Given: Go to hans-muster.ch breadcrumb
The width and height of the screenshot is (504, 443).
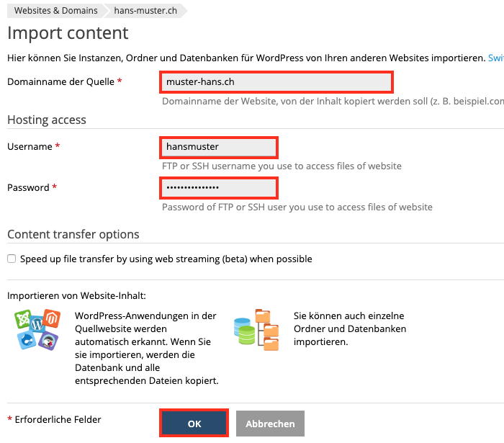Looking at the screenshot, I should pyautogui.click(x=146, y=11).
